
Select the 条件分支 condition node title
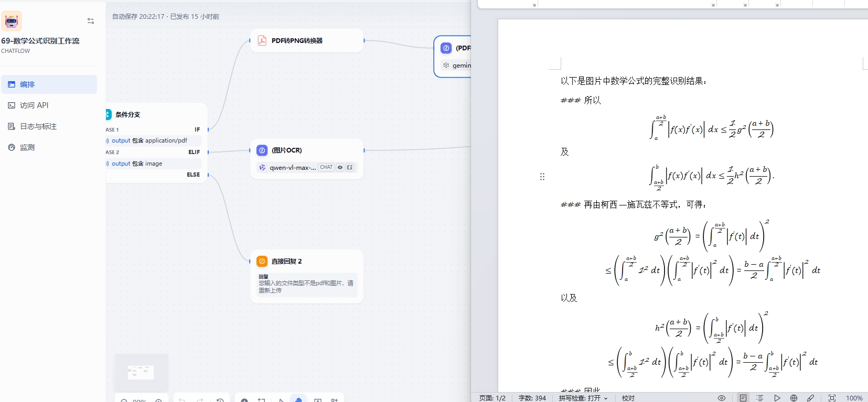pyautogui.click(x=127, y=114)
